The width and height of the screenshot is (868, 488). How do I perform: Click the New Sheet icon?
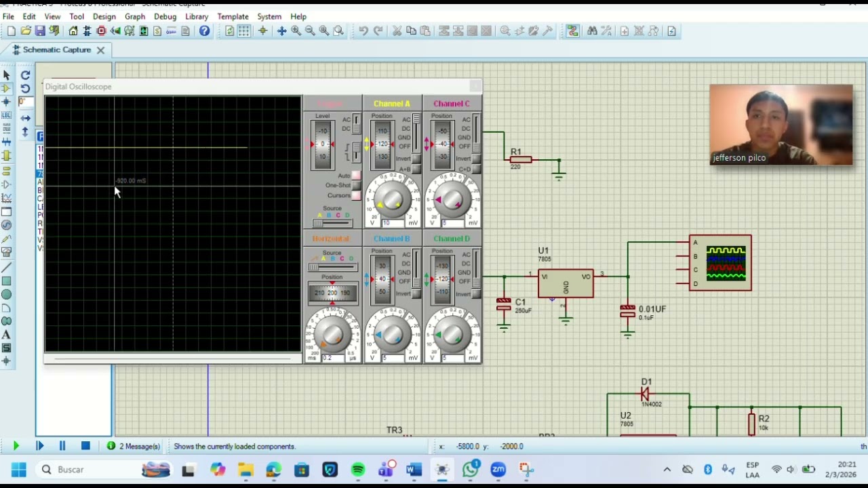[x=624, y=31]
